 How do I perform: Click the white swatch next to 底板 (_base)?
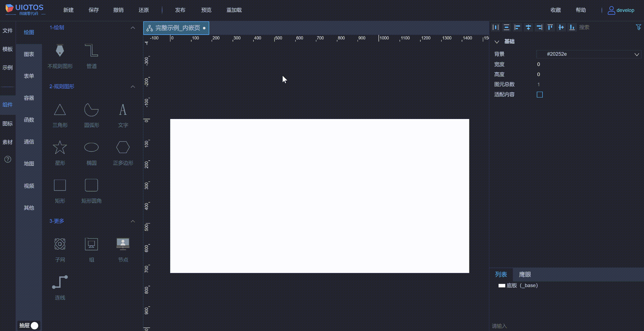(x=501, y=285)
